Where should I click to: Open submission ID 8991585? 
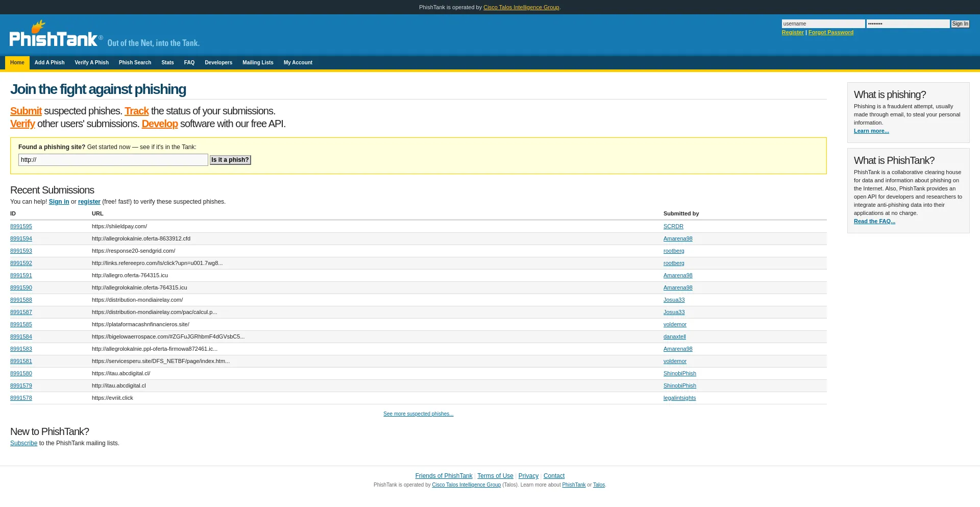[21, 324]
